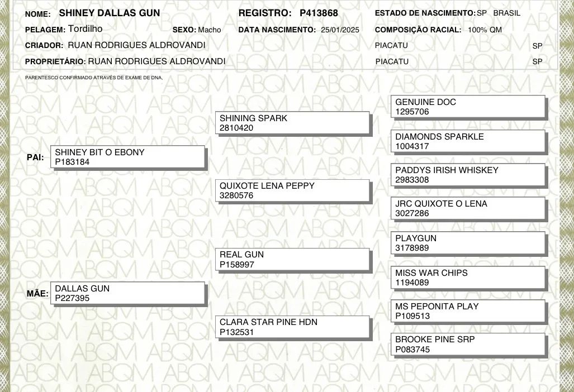Select the QUIXOTE LENA PEPPY box
This screenshot has width=574, height=392.
293,190
